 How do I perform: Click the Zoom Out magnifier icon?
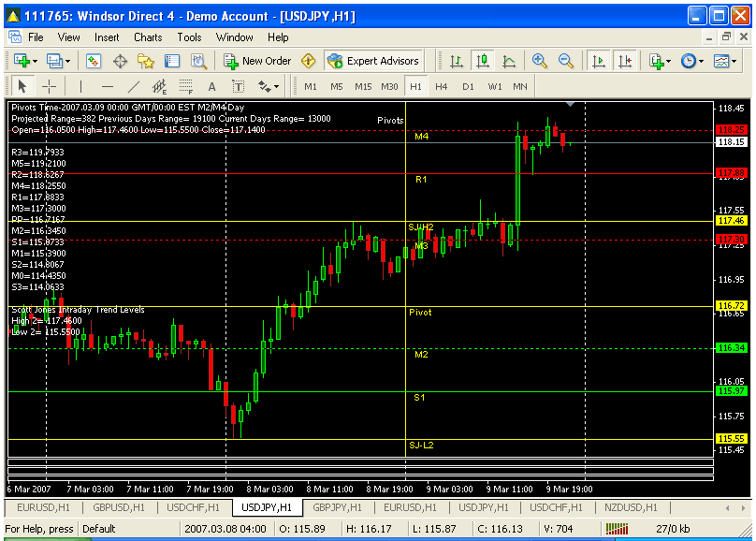[565, 61]
